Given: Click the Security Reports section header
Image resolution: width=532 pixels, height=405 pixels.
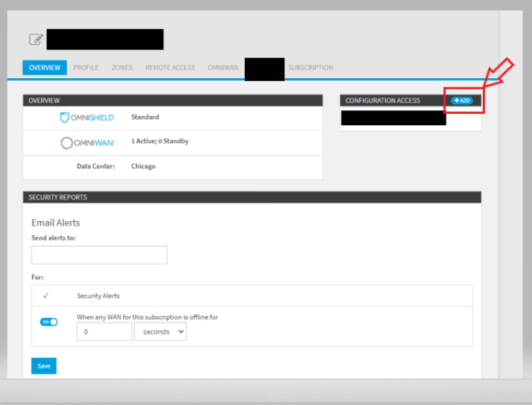Looking at the screenshot, I should click(x=251, y=197).
